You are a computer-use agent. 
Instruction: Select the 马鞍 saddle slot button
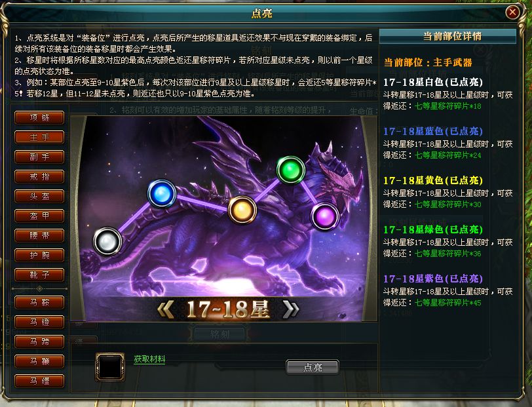39,302
